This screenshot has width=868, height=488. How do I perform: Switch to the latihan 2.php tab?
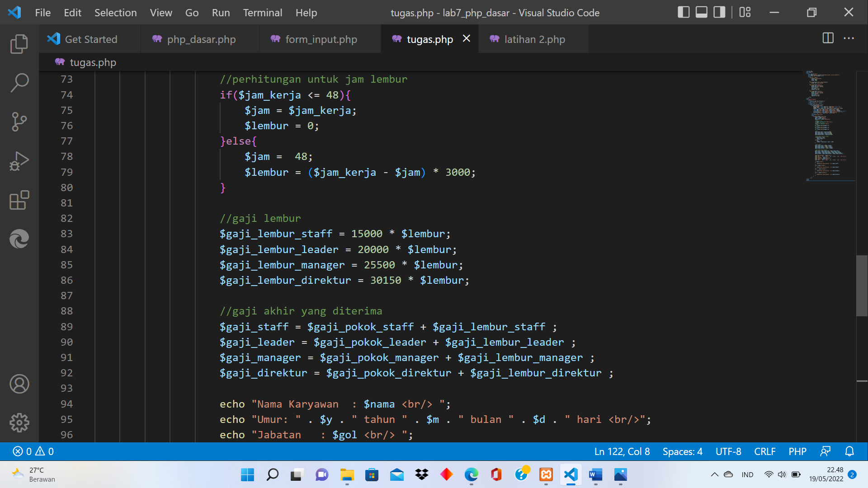534,39
